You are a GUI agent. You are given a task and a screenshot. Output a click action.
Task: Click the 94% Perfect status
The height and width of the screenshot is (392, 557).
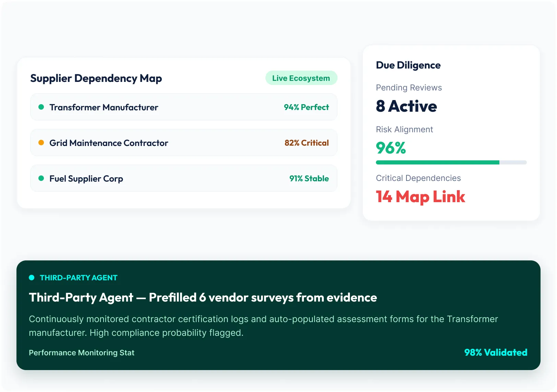coord(306,107)
